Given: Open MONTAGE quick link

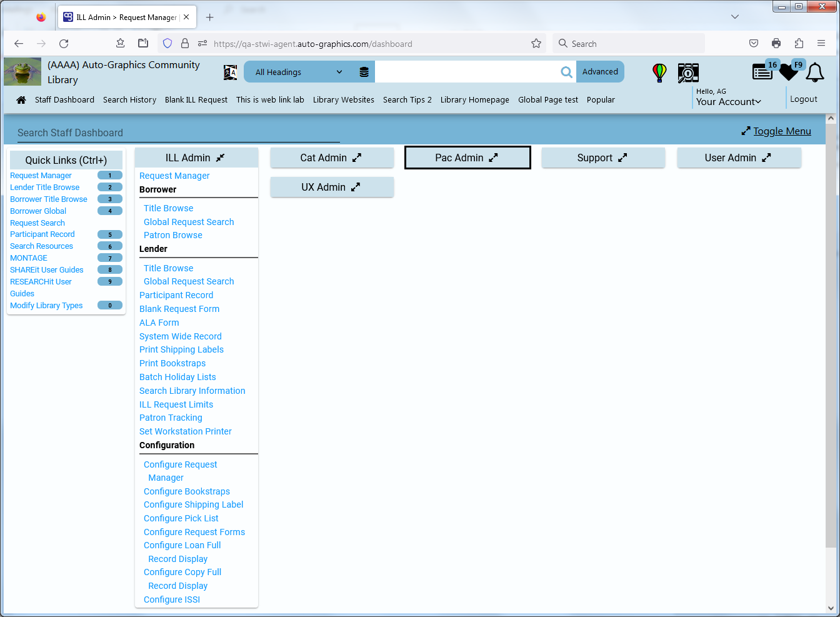Looking at the screenshot, I should (29, 258).
